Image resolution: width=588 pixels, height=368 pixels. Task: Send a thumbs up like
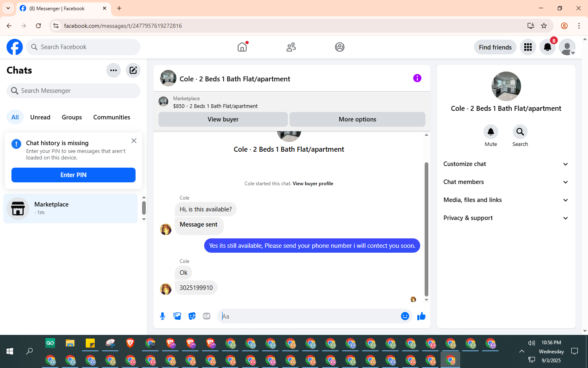tap(421, 316)
